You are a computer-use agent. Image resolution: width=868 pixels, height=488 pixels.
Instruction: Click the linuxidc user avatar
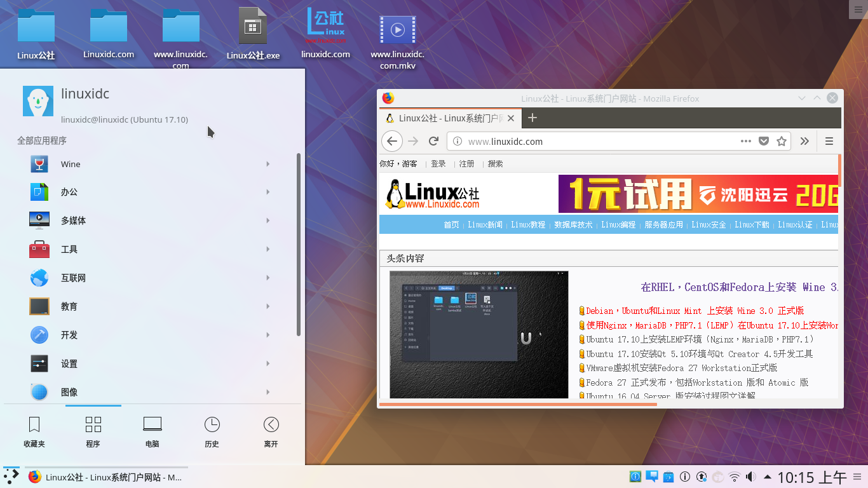(x=38, y=101)
